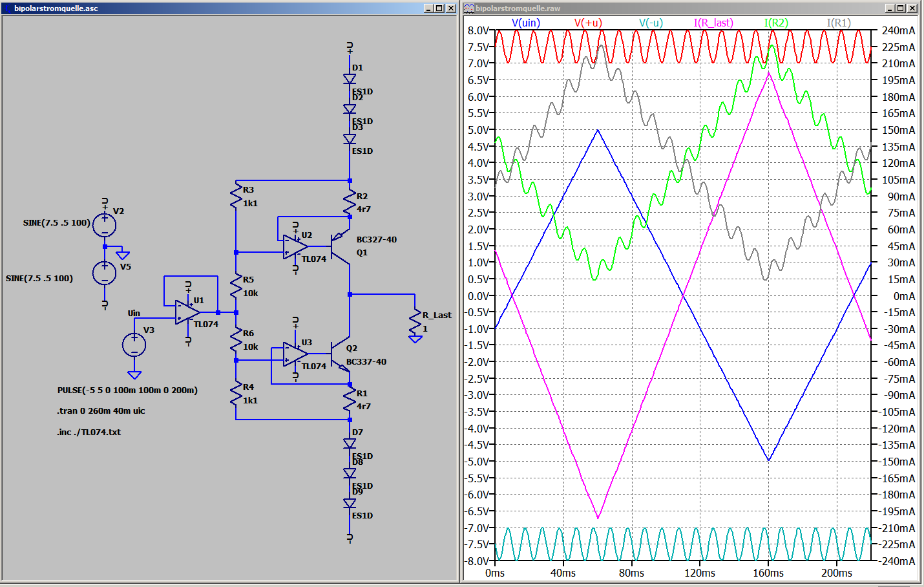The width and height of the screenshot is (924, 587).
Task: Click voltage source V2 symbol
Action: coord(105,225)
